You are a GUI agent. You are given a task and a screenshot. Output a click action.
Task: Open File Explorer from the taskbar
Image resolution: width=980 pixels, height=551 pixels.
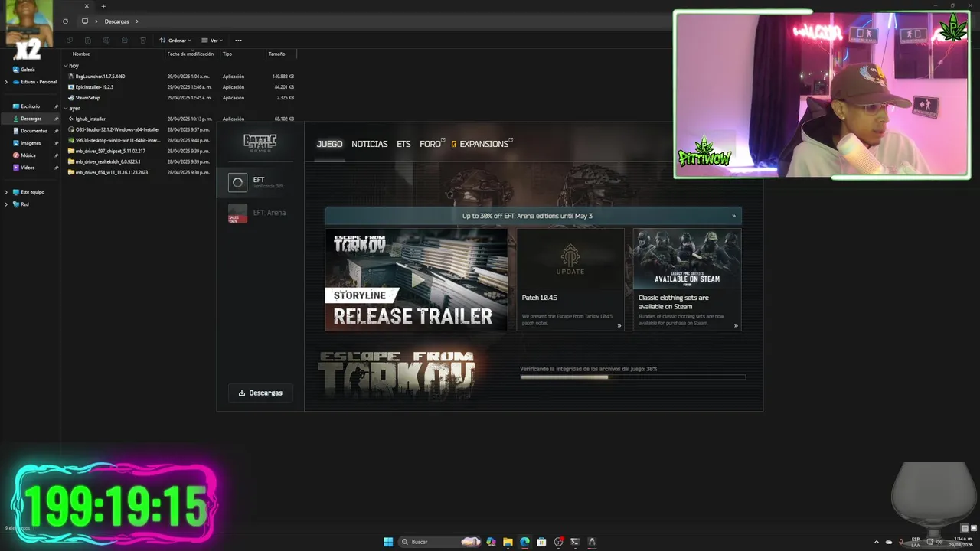tap(508, 542)
